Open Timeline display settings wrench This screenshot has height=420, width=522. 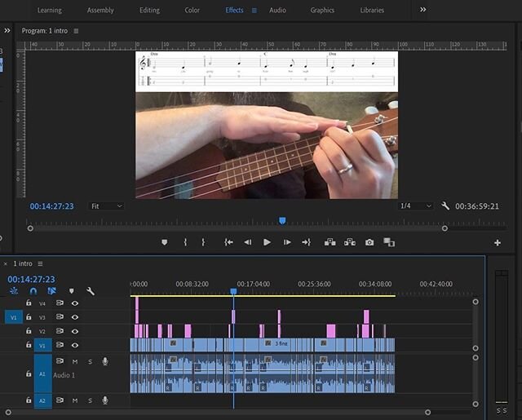tap(91, 291)
